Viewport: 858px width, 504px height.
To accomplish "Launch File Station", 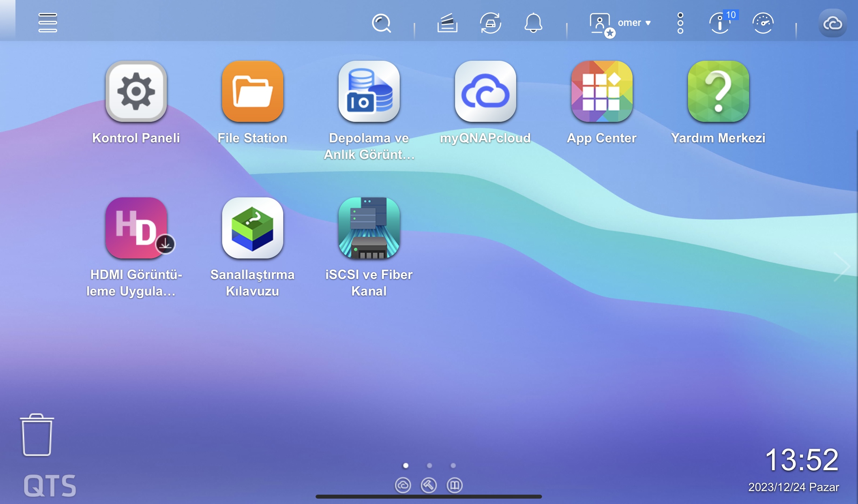I will pyautogui.click(x=253, y=91).
